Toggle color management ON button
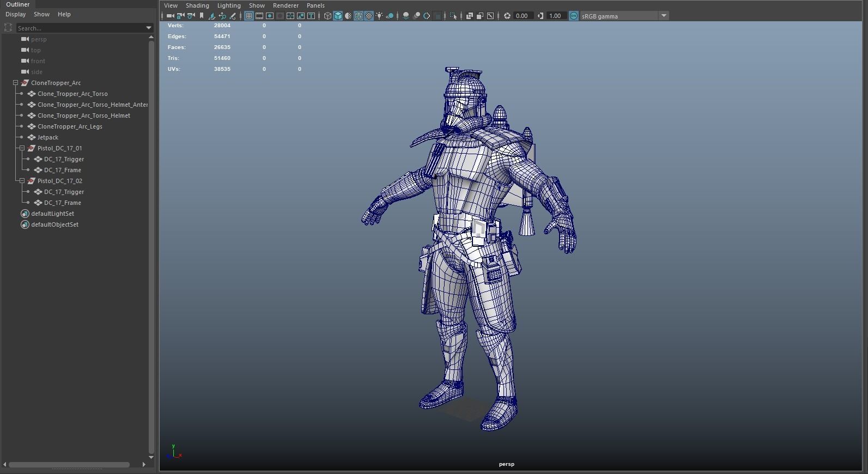 pyautogui.click(x=573, y=16)
